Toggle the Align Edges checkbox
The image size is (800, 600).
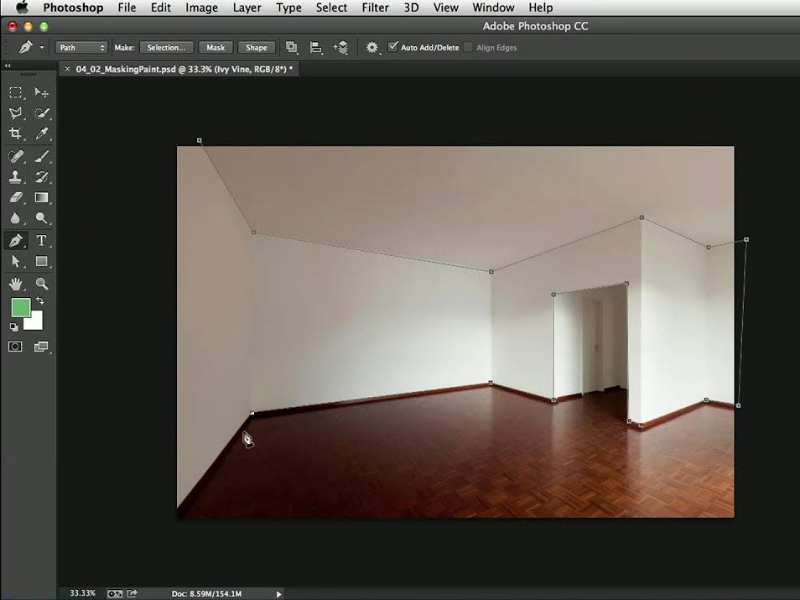(469, 47)
